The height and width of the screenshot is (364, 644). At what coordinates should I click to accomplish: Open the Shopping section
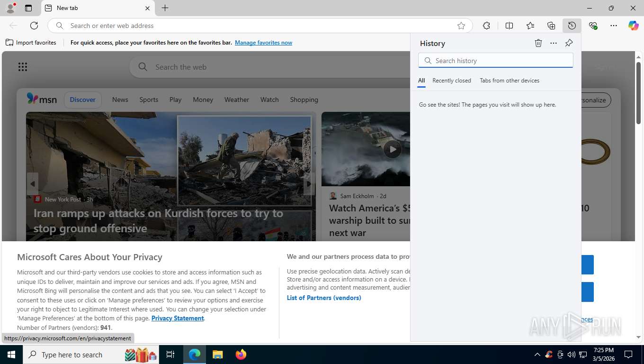tap(304, 100)
